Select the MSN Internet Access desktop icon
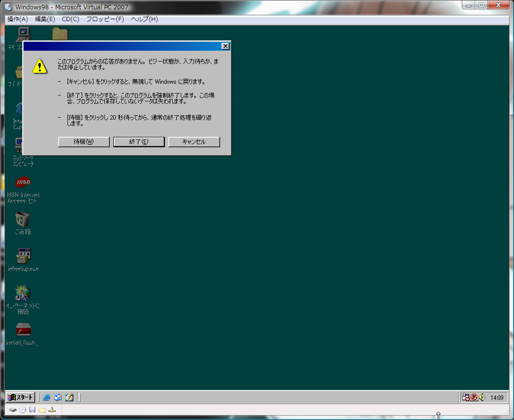This screenshot has width=514, height=420. click(x=23, y=190)
